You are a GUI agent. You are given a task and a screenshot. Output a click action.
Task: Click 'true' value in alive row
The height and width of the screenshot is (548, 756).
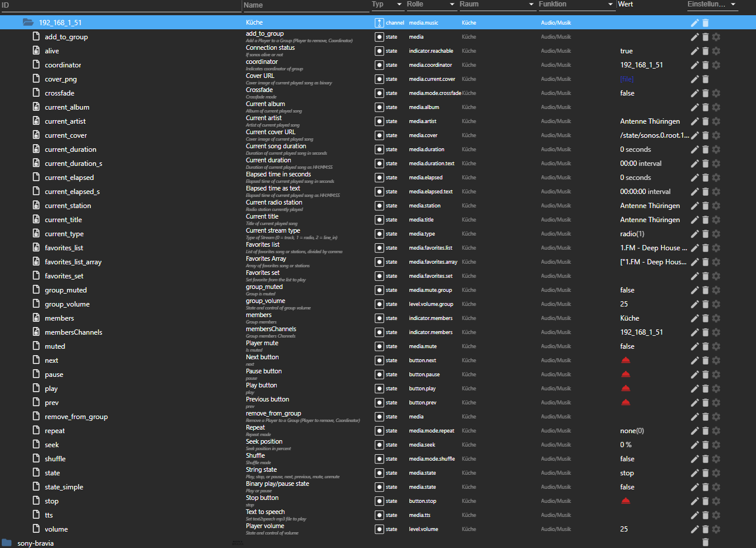coord(626,51)
